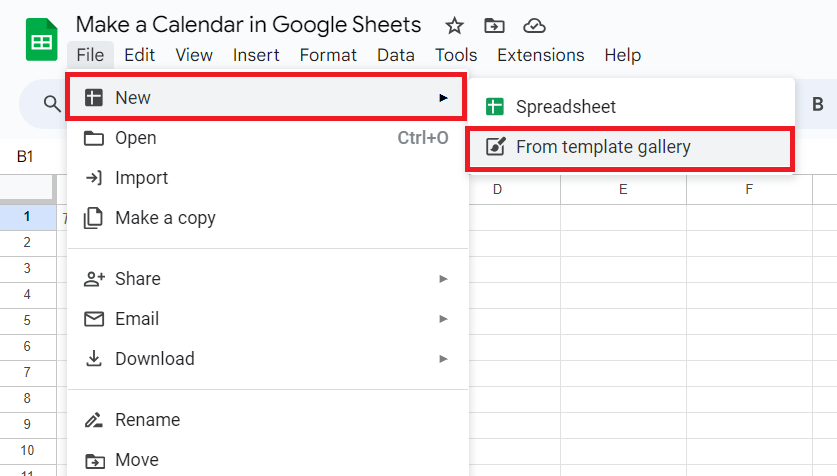Click the Open folder icon
The image size is (837, 476).
(93, 138)
